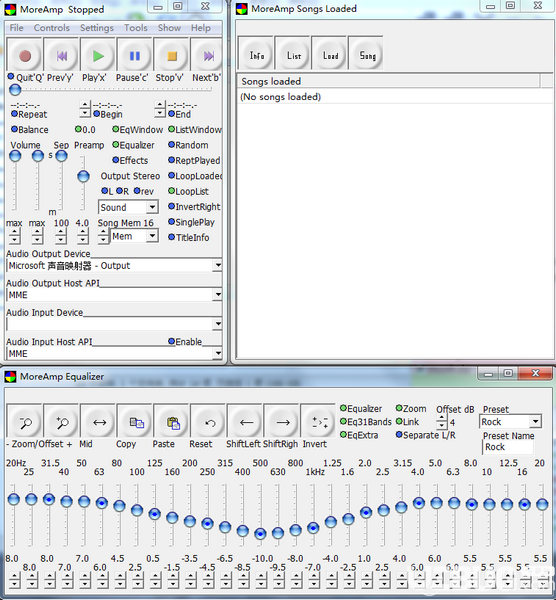Toggle the Begin marker option

click(x=108, y=114)
